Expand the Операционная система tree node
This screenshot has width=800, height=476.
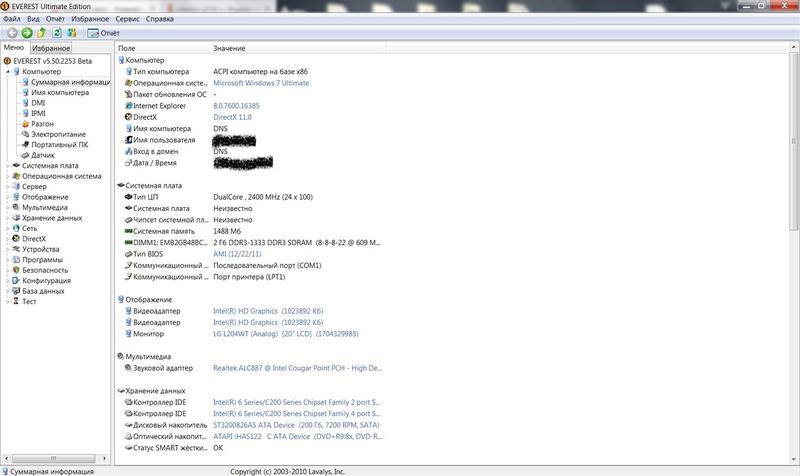click(x=7, y=176)
